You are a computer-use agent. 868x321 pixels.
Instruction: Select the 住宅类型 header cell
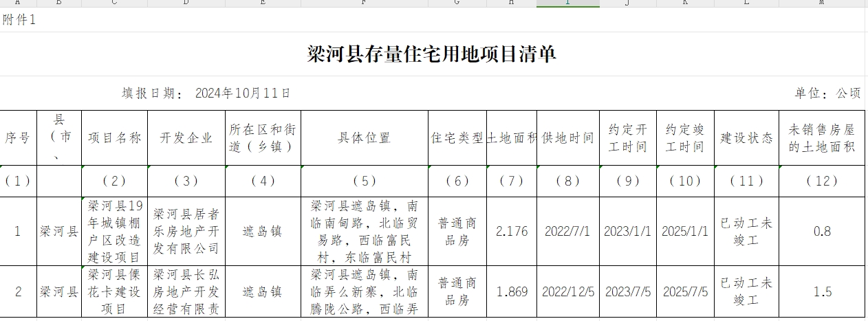pos(457,137)
